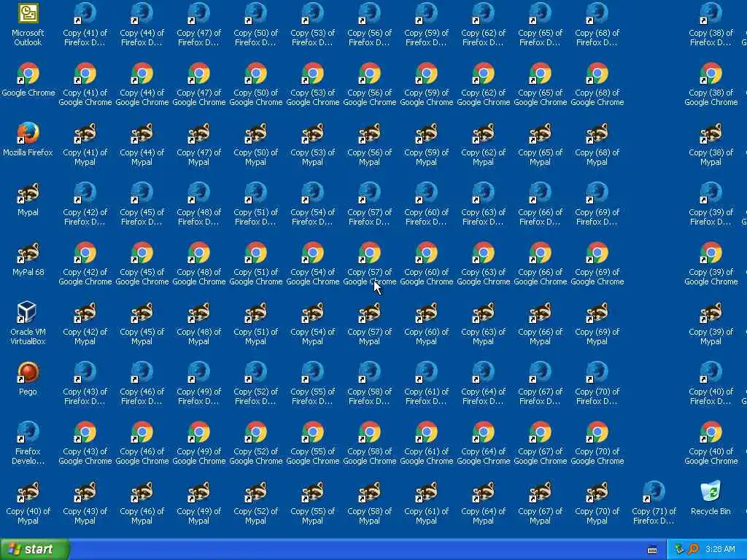Select Copy (70) of Mypal icon
The image size is (747, 560).
[x=597, y=492]
